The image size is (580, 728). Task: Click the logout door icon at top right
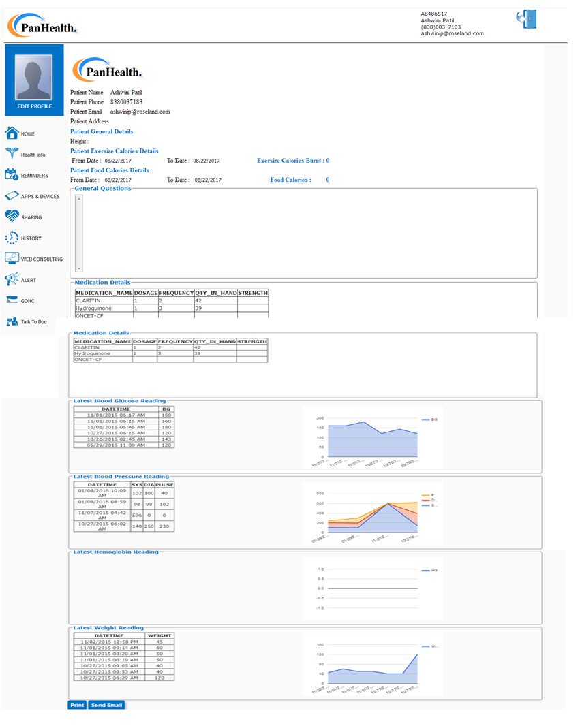tap(527, 20)
